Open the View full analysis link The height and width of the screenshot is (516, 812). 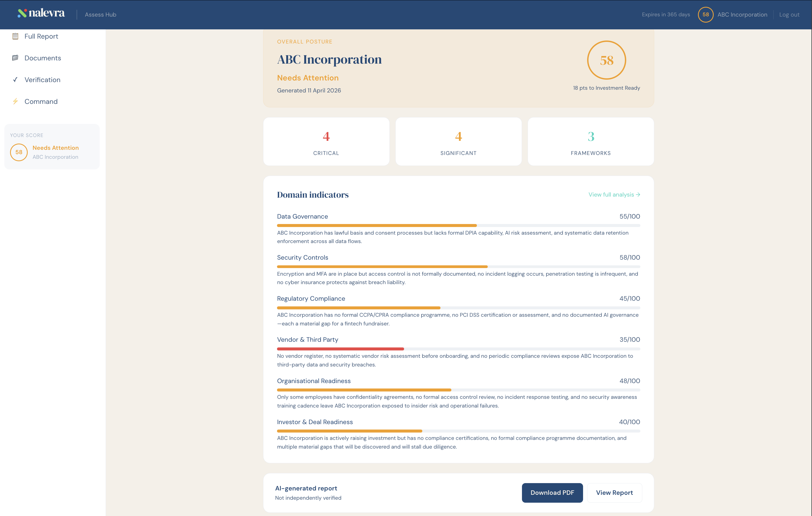coord(611,194)
